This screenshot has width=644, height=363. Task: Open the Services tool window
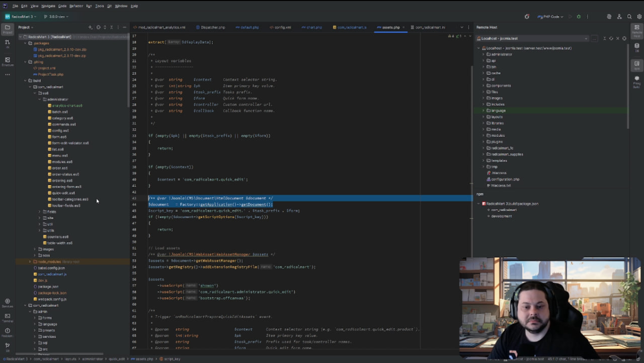(x=7, y=303)
